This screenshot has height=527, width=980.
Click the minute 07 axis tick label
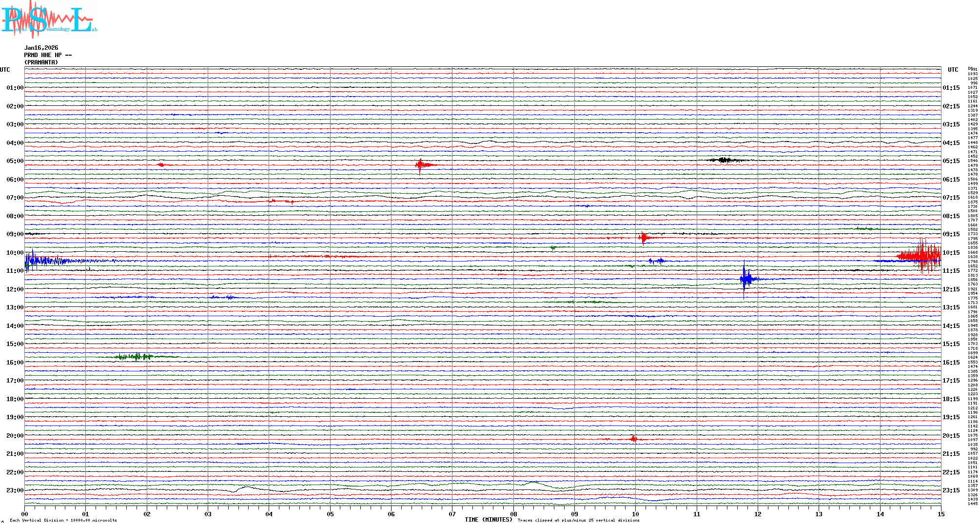click(452, 514)
